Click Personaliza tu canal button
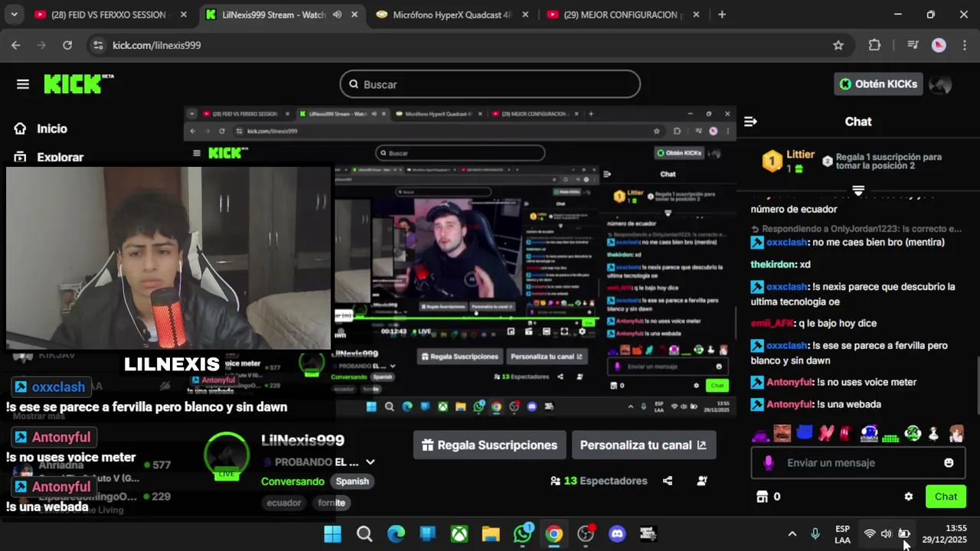Screen dimensions: 980x551 643,445
